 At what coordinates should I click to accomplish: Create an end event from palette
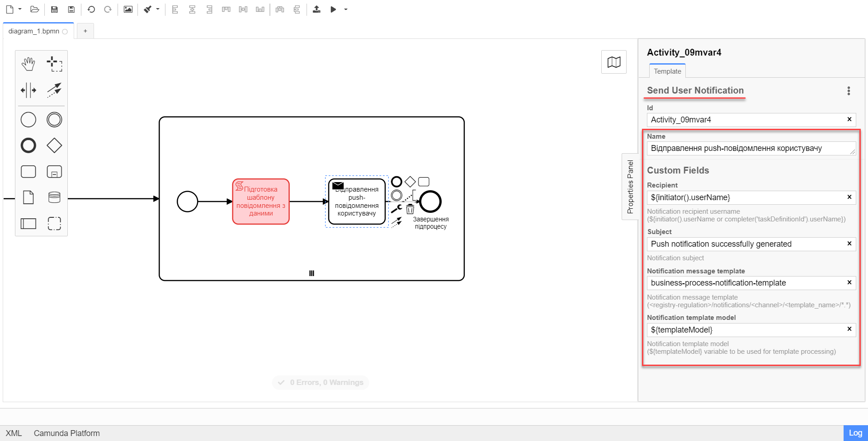tap(28, 145)
